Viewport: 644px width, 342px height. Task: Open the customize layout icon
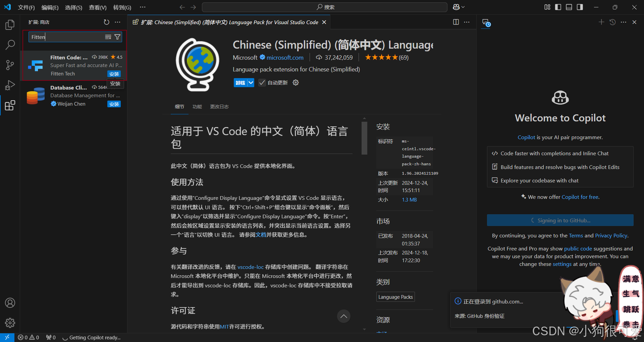547,7
